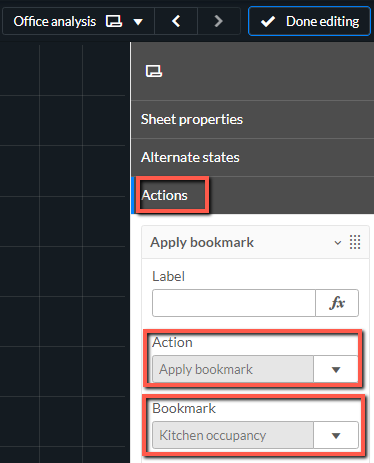Expand the Sheet properties section

(253, 119)
